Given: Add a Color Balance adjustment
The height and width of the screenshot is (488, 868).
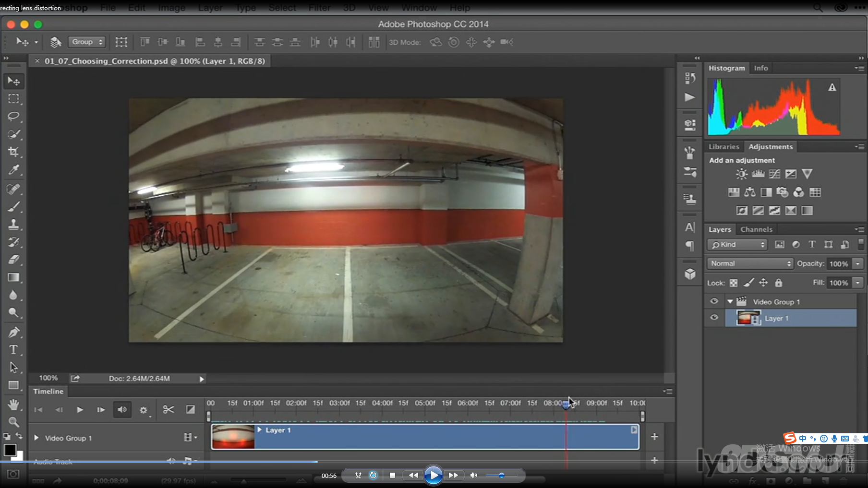Looking at the screenshot, I should point(750,192).
